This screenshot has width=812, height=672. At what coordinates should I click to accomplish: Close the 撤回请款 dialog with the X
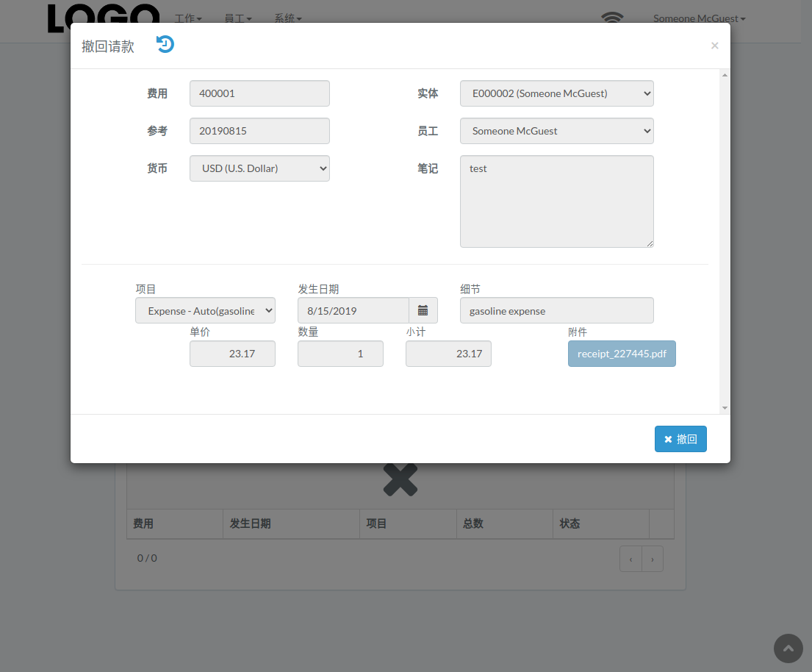(x=715, y=46)
